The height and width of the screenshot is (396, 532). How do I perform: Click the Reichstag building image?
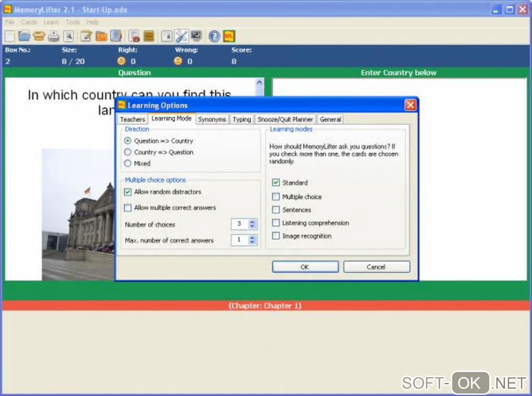[78, 214]
